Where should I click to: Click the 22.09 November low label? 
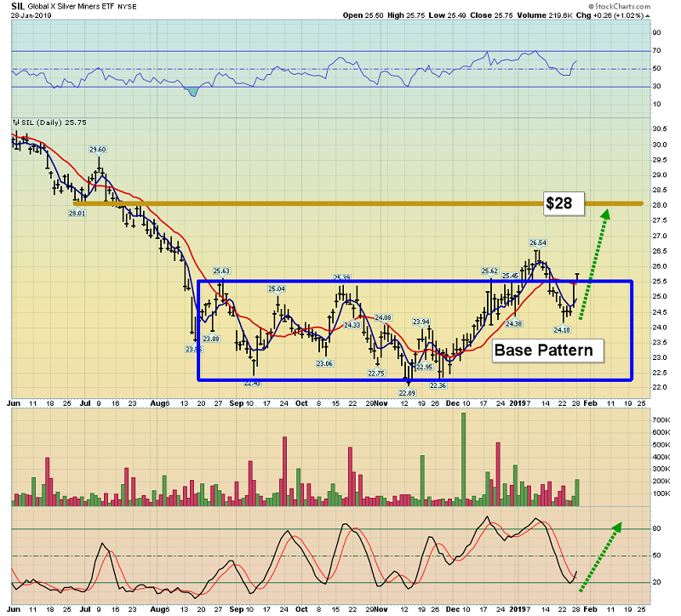407,393
